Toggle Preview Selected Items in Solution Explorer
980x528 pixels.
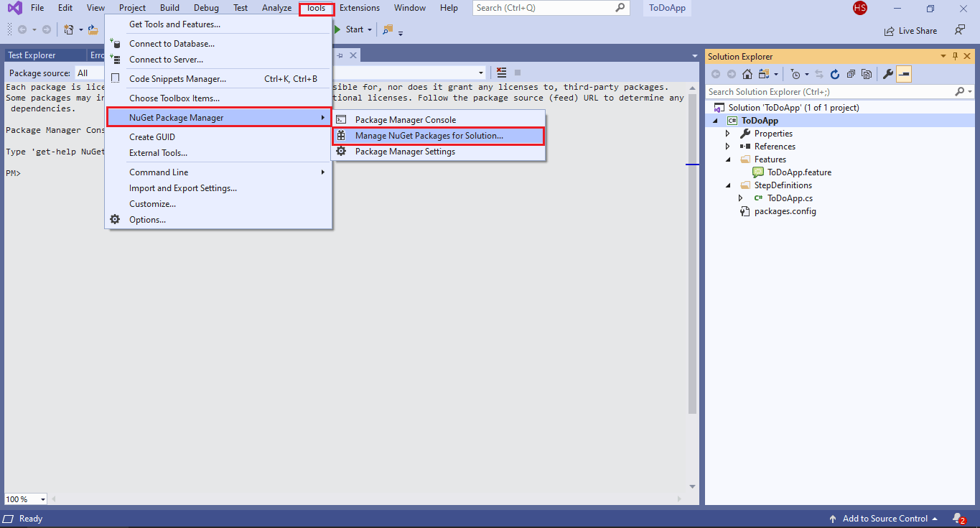click(867, 73)
